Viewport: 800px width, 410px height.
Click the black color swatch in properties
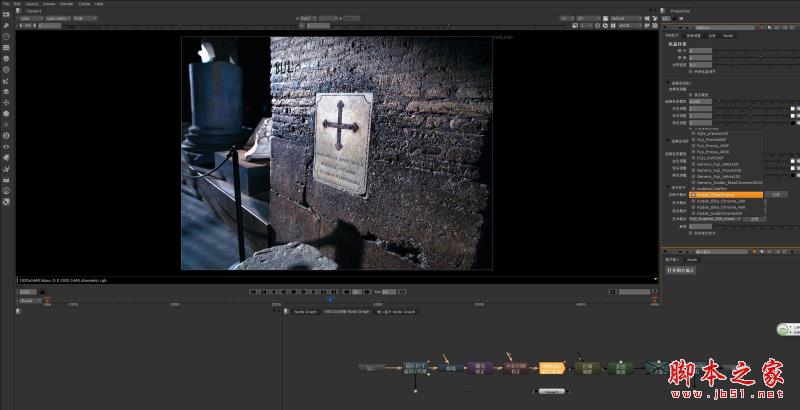coord(793,123)
